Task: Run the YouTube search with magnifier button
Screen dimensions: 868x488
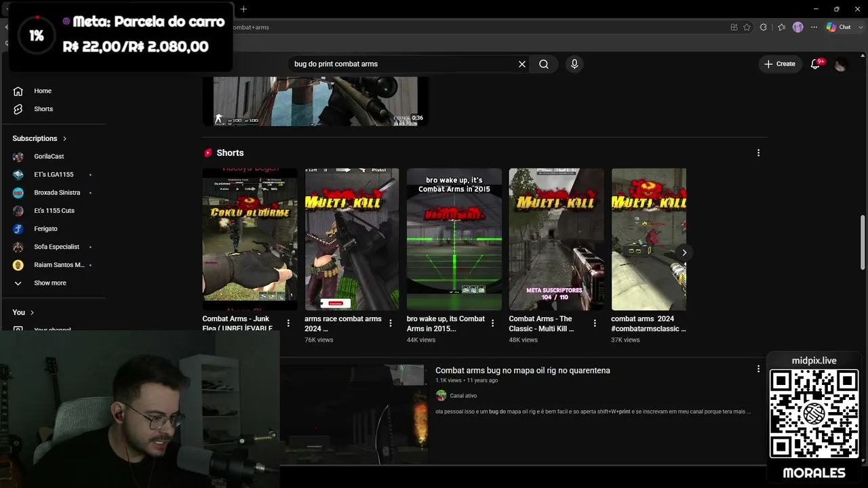Action: point(544,64)
